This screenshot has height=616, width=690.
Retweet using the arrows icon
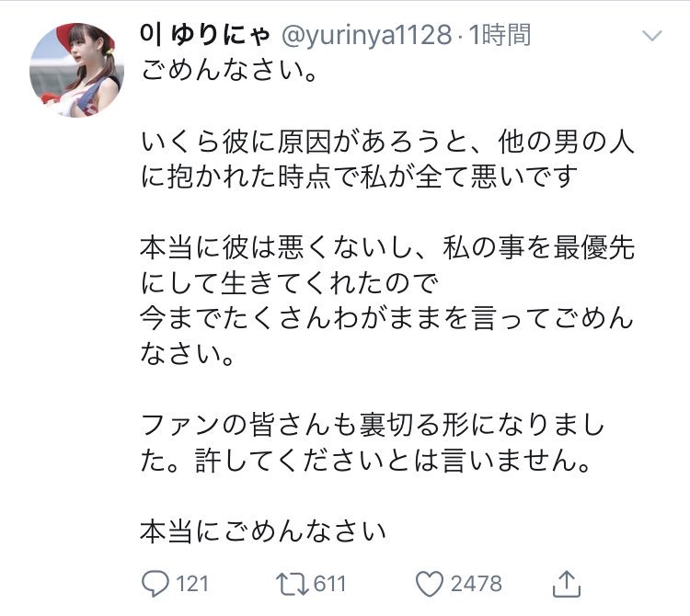(293, 584)
